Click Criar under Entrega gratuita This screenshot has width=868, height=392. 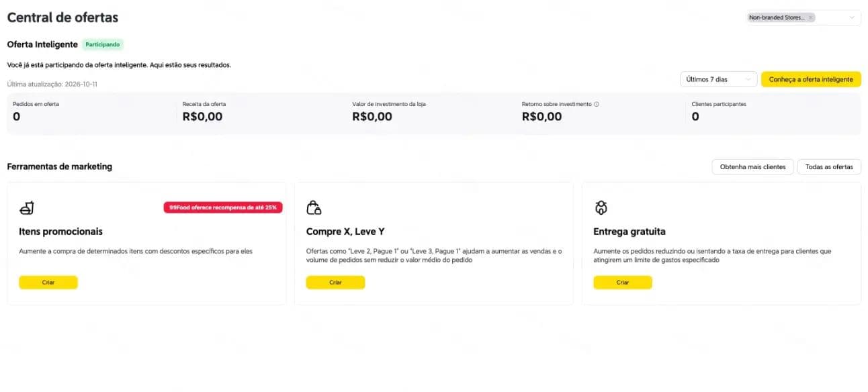pos(623,283)
